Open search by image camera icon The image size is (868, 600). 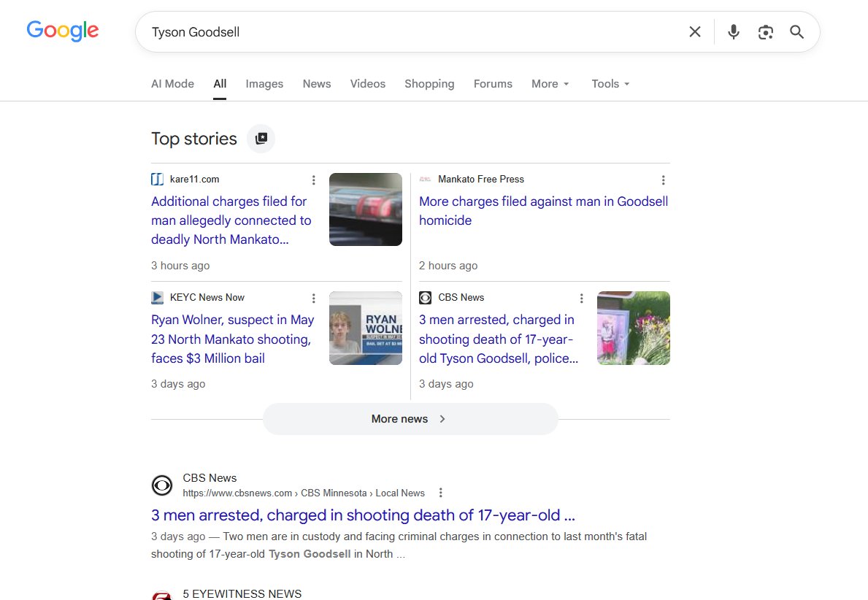click(766, 32)
